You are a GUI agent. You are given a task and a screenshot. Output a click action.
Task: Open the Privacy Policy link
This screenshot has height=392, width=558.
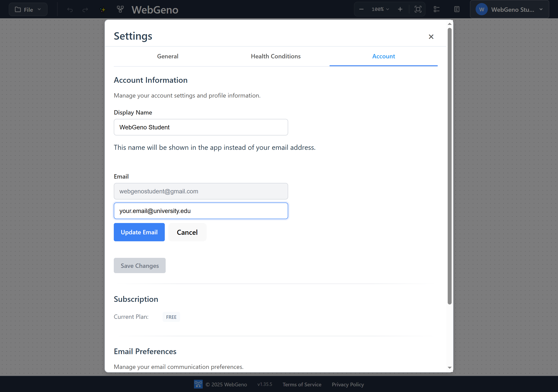348,384
